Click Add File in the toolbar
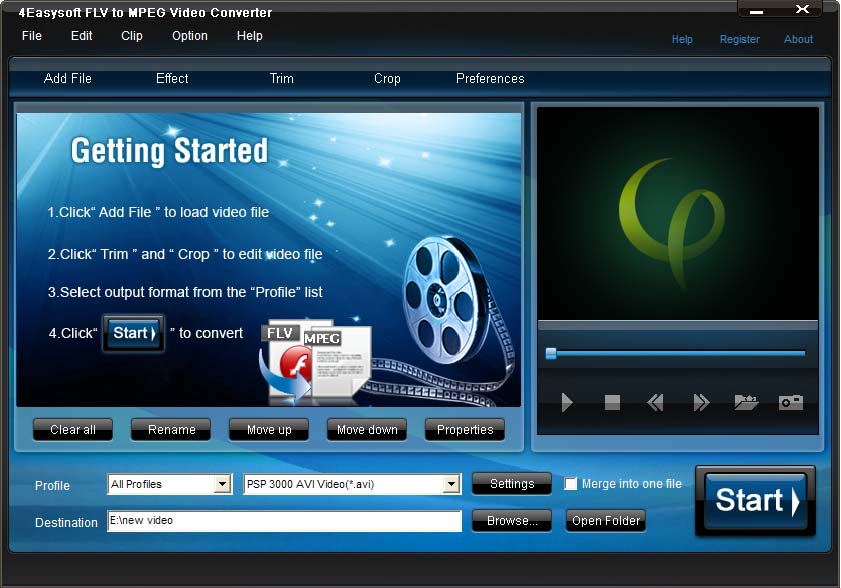This screenshot has height=588, width=841. (x=68, y=78)
